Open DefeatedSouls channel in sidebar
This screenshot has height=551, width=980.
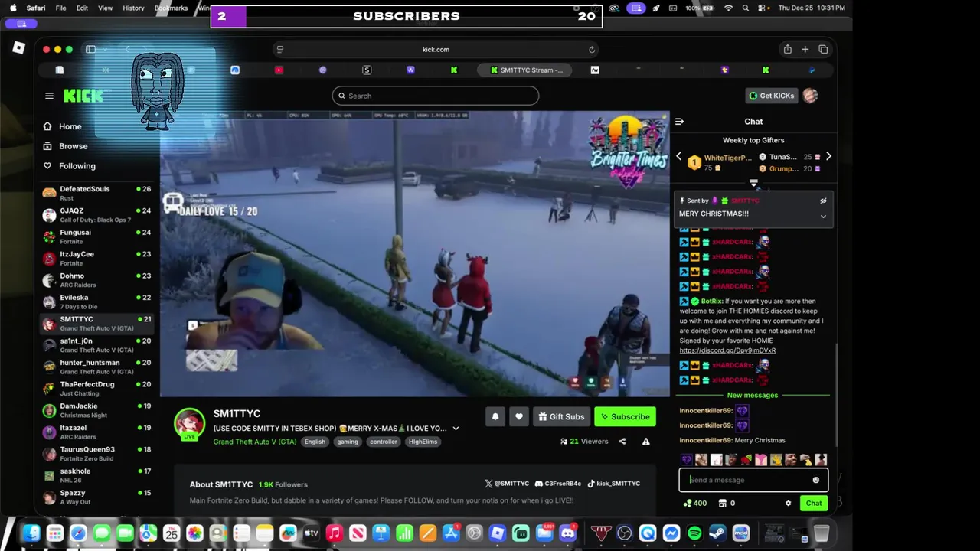pos(97,193)
